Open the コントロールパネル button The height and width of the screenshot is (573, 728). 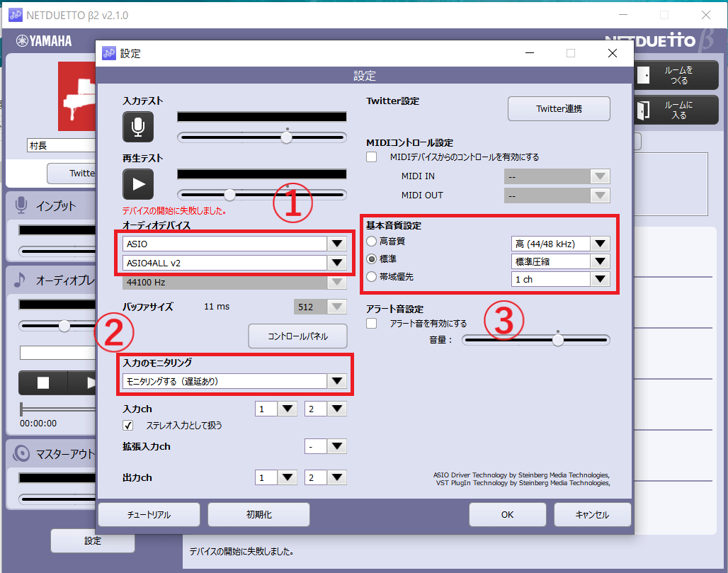pos(297,336)
